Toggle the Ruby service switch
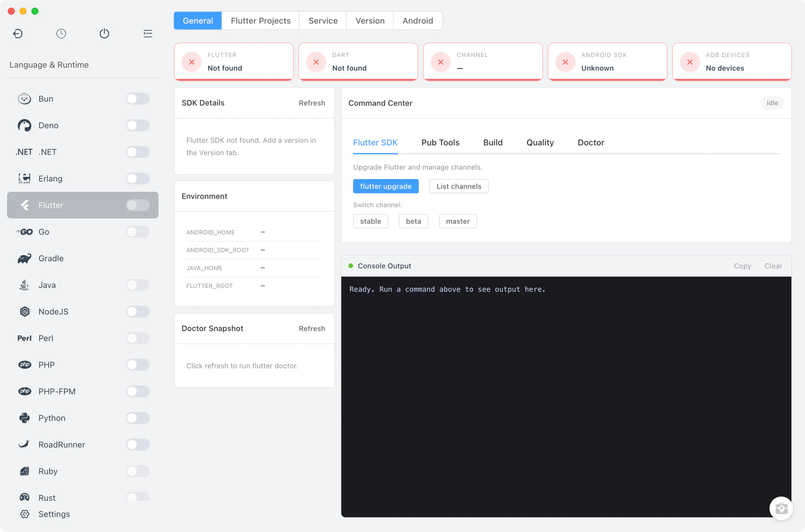Image resolution: width=805 pixels, height=532 pixels. tap(138, 471)
